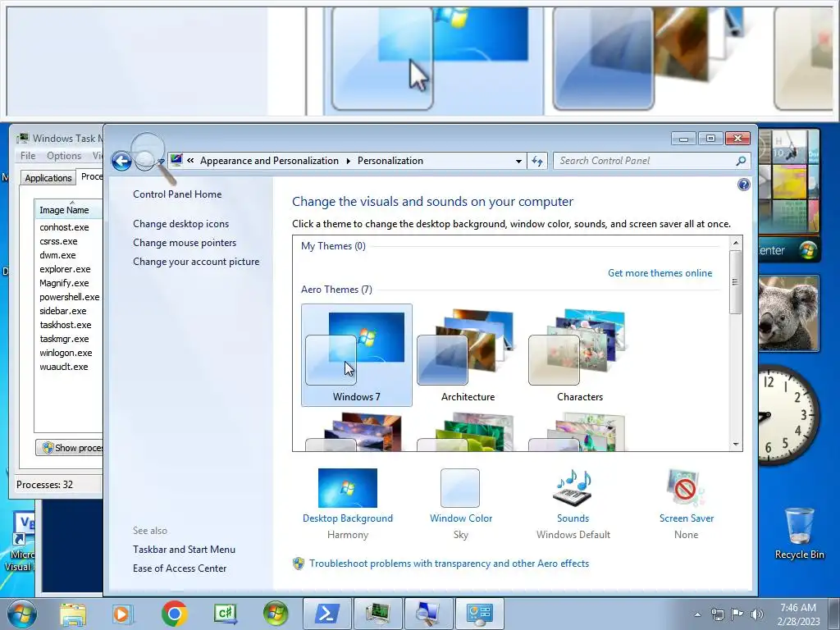Sort by Image Name column header
Image resolution: width=840 pixels, height=630 pixels.
[69, 210]
